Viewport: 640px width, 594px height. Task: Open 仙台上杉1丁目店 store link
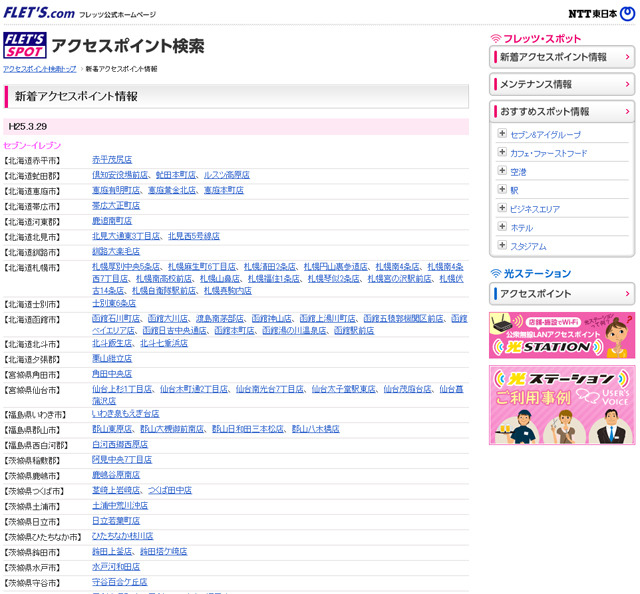point(122,389)
